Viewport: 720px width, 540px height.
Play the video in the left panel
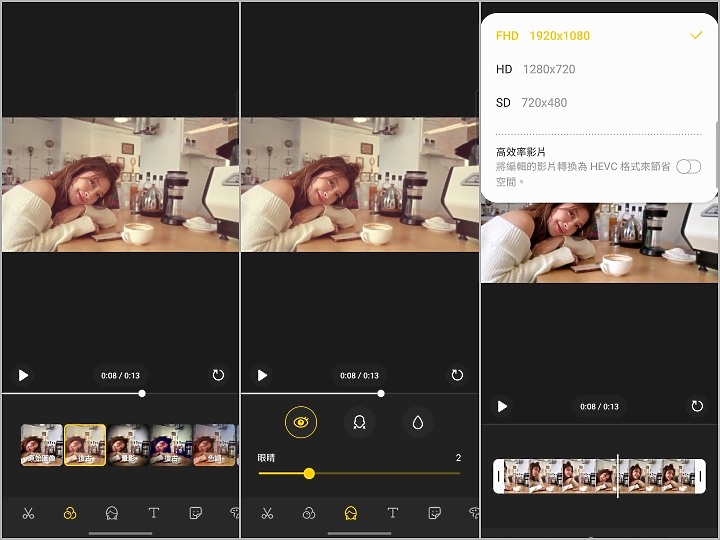coord(23,375)
